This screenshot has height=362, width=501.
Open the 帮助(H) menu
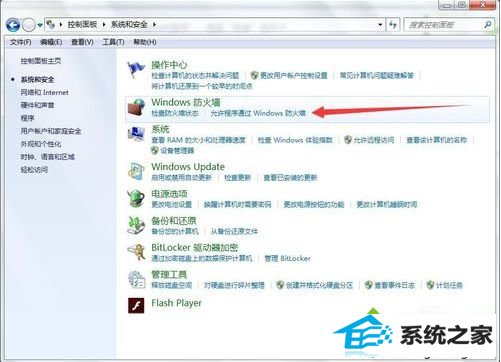(145, 42)
